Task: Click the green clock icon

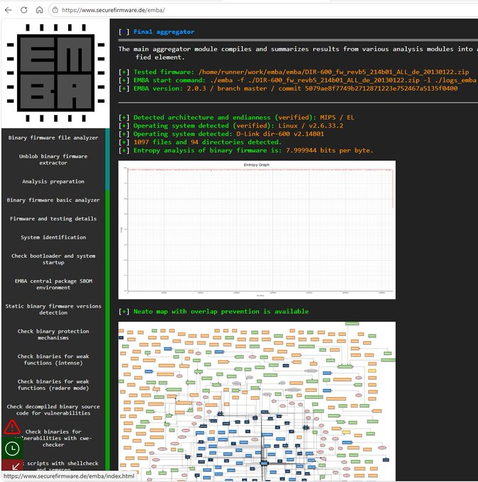Action: point(12,449)
